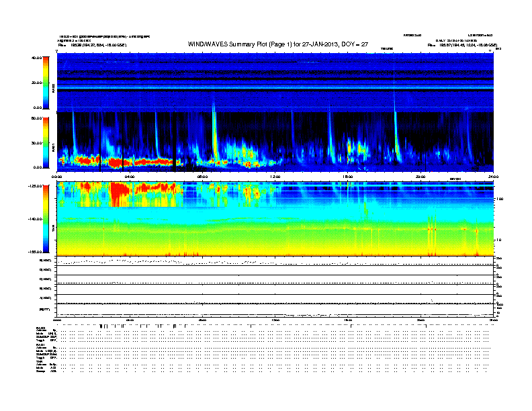Click the 20:00 time label under the RAD1 spectrogram
The height and width of the screenshot is (411, 532).
pyautogui.click(x=420, y=177)
